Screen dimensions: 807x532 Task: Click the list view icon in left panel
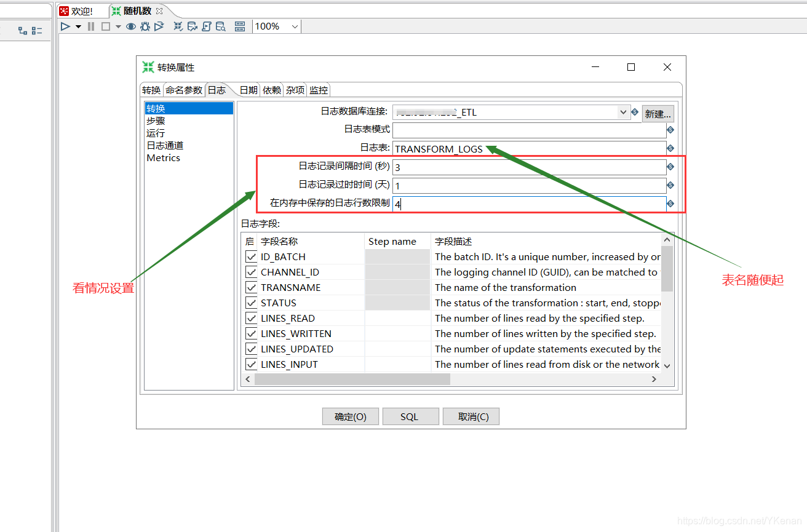click(37, 30)
